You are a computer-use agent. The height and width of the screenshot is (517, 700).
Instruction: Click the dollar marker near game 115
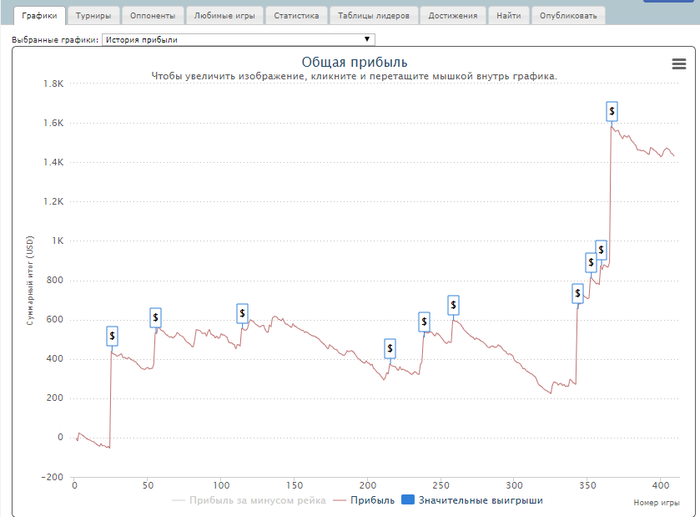click(242, 313)
